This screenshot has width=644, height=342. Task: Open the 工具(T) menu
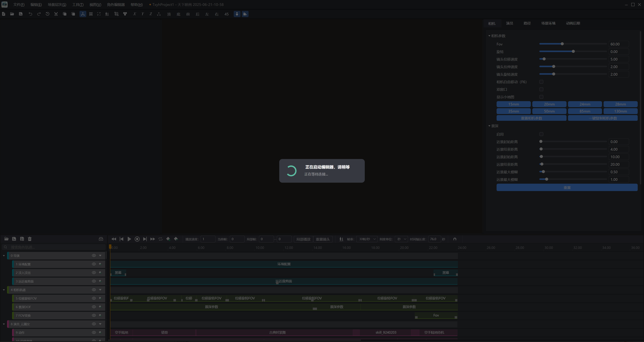click(78, 5)
